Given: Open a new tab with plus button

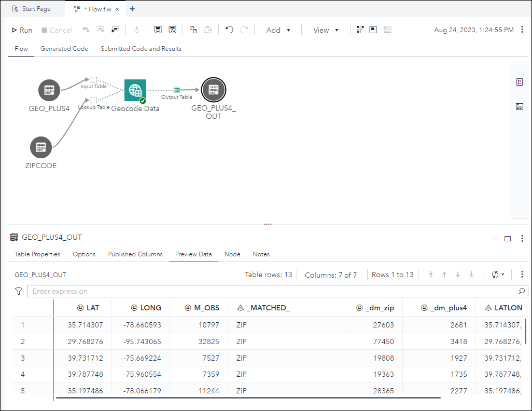Looking at the screenshot, I should coord(132,9).
